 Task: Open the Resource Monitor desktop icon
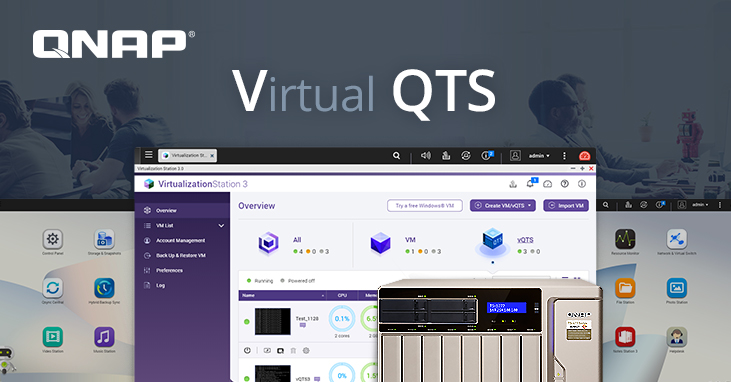click(625, 239)
